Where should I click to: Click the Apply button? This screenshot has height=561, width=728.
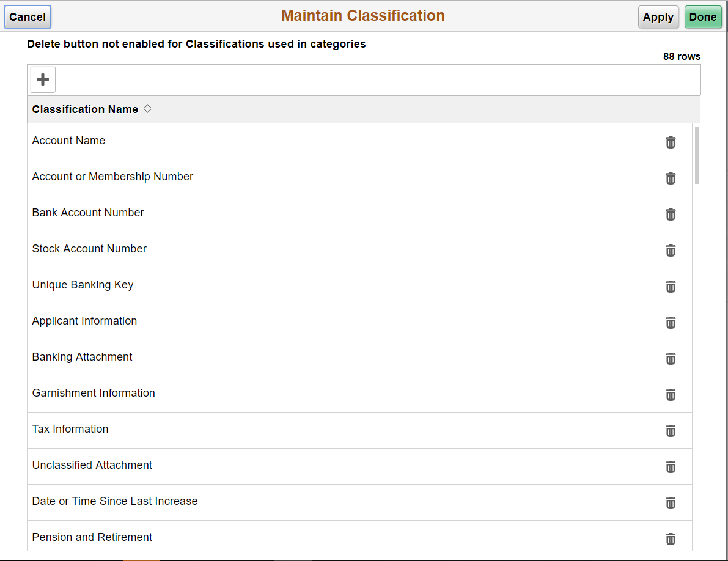coord(658,16)
